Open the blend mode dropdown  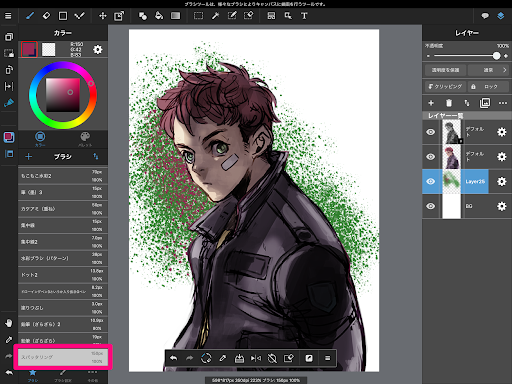(x=488, y=70)
